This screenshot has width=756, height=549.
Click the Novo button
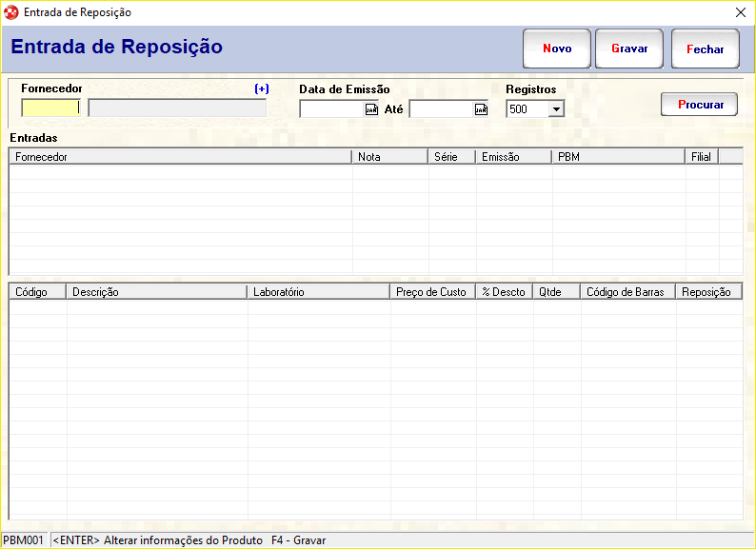(557, 49)
